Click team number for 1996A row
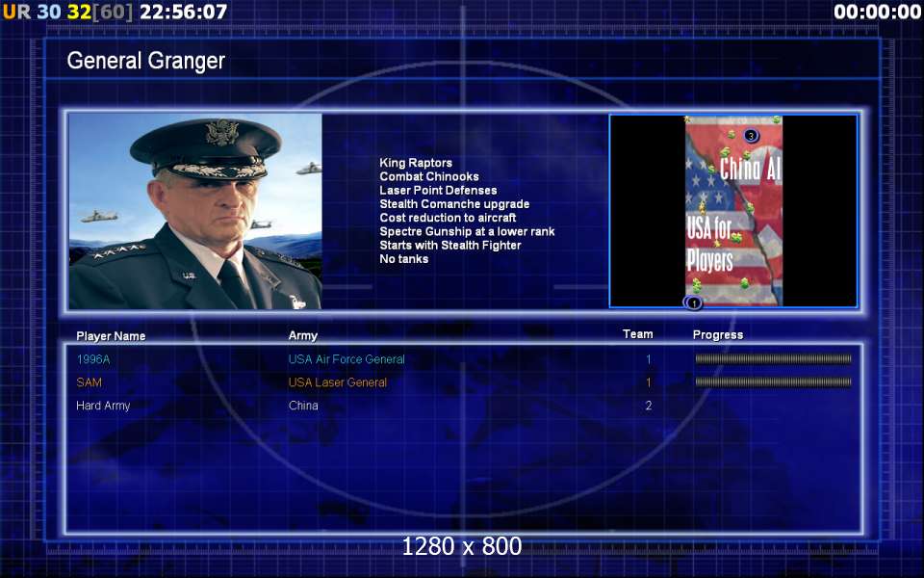The width and height of the screenshot is (924, 578). (x=648, y=359)
